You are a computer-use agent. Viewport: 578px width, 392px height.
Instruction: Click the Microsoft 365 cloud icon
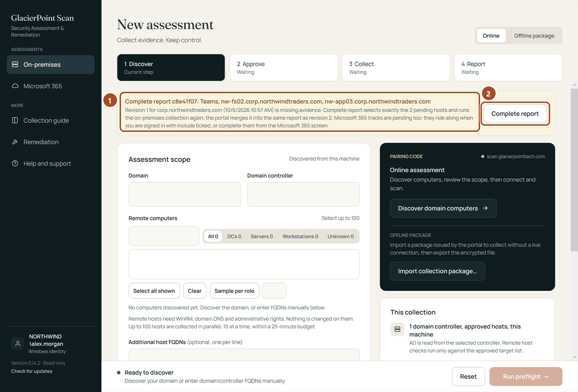coord(15,86)
